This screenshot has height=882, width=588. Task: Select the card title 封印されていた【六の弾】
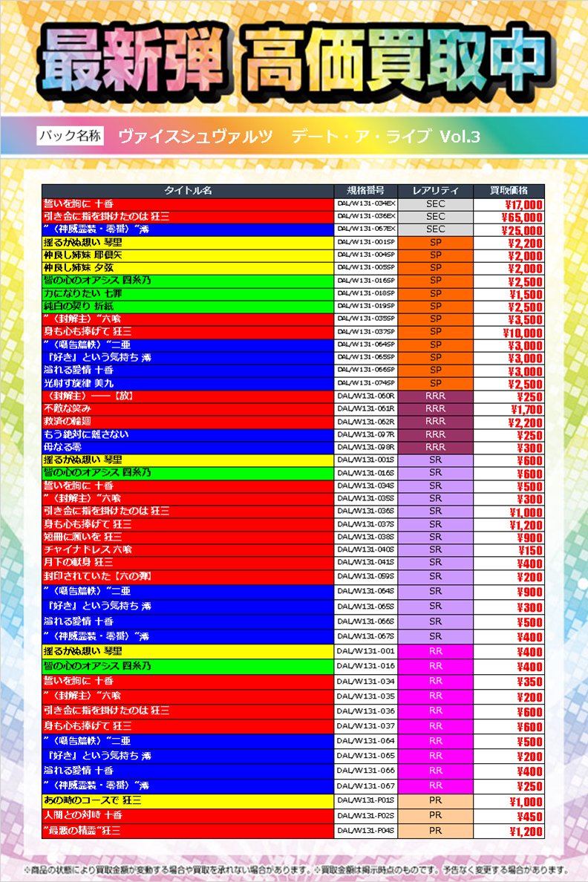97,577
